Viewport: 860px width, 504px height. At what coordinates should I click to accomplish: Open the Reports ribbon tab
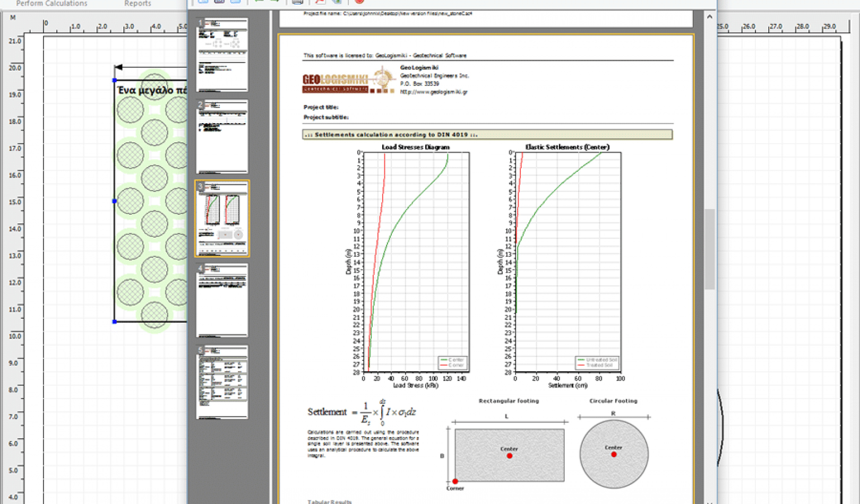pyautogui.click(x=137, y=3)
